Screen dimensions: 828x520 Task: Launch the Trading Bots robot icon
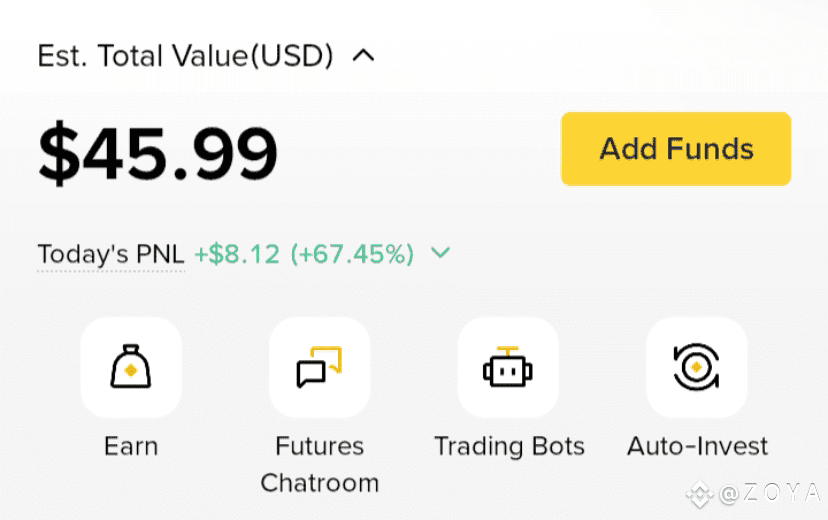point(508,367)
